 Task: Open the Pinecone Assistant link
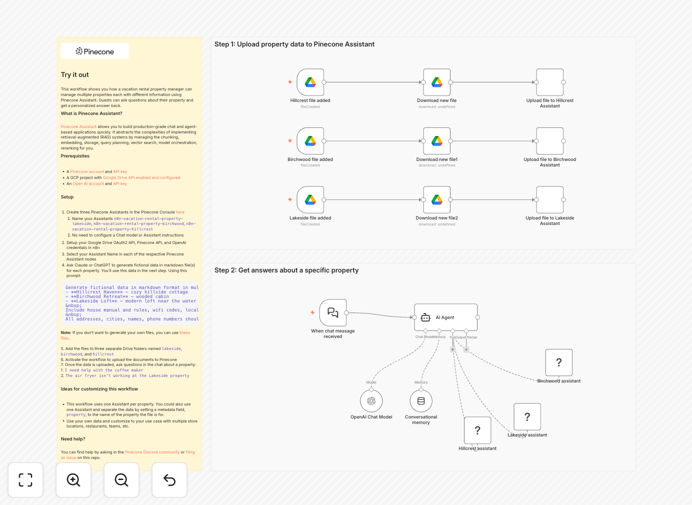pyautogui.click(x=79, y=127)
